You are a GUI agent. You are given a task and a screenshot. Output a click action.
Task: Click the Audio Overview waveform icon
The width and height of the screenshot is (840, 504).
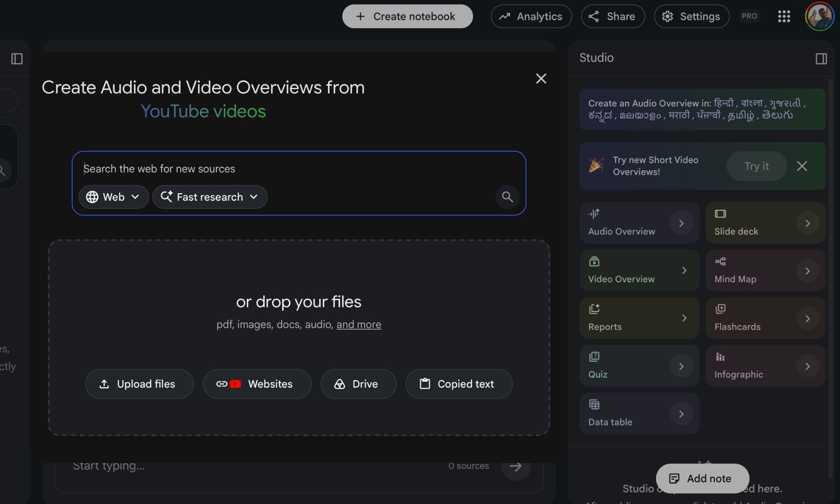(594, 214)
